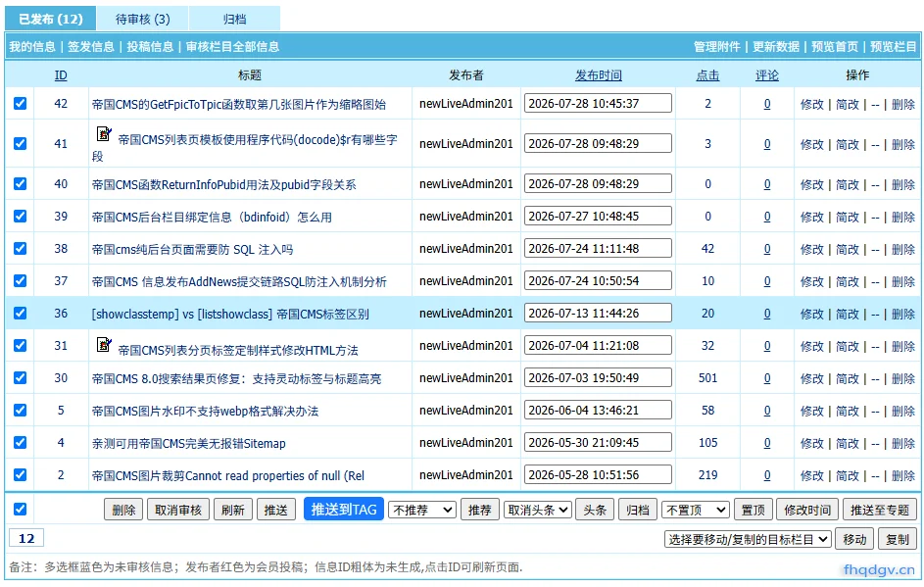Click the publish time field showing 2026-07-03 19:50:49
Screen dimensions: 924x587
(x=598, y=378)
